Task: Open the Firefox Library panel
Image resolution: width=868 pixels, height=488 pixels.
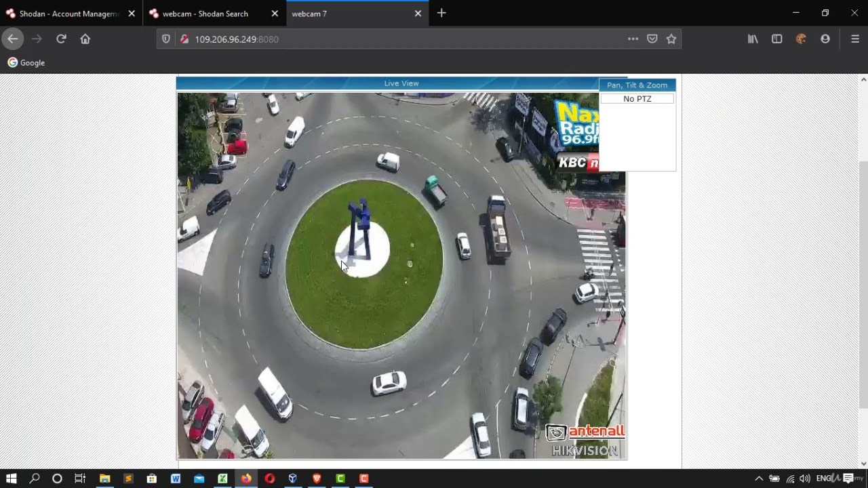Action: tap(753, 39)
